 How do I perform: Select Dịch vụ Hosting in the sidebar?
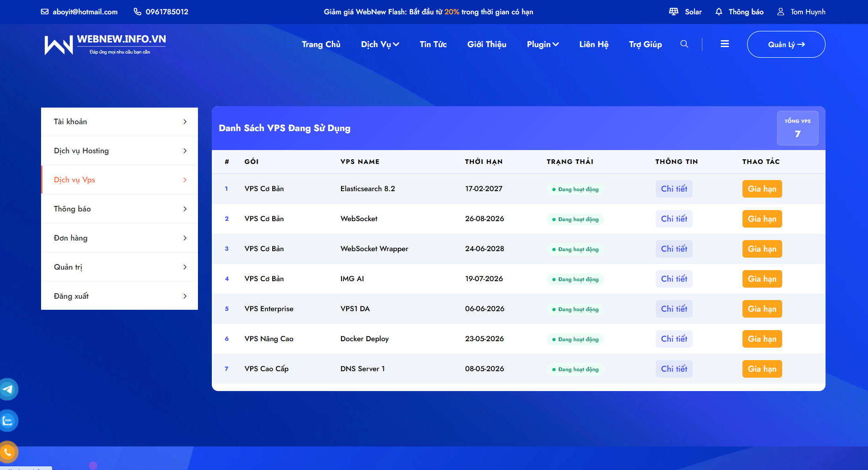pos(120,151)
